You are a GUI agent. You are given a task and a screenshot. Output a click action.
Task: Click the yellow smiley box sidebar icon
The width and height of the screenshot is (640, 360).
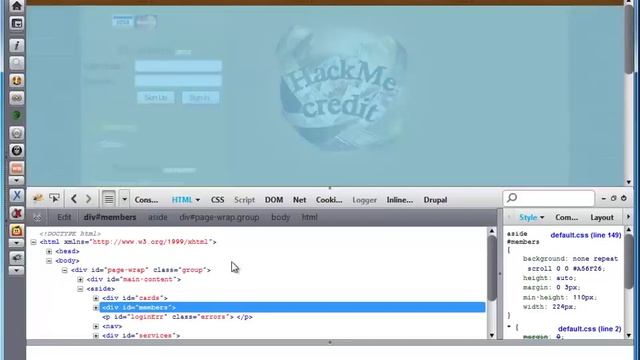coord(16,231)
